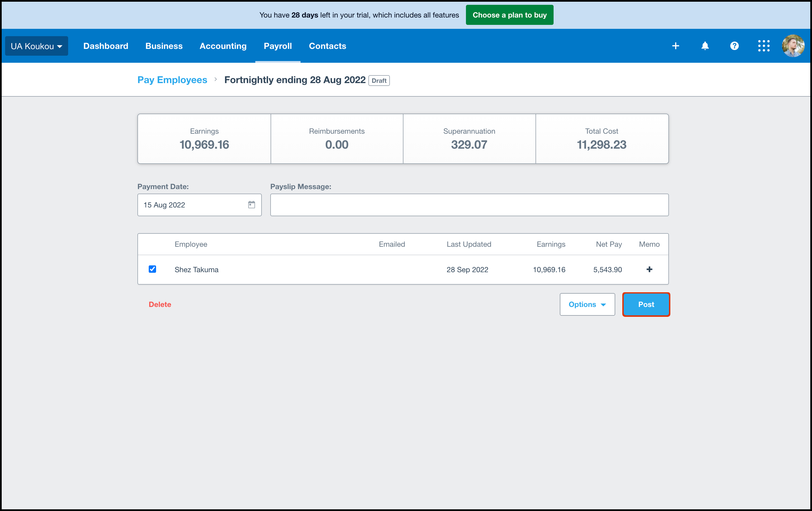
Task: Click inside the Payslip Message field
Action: pos(469,205)
